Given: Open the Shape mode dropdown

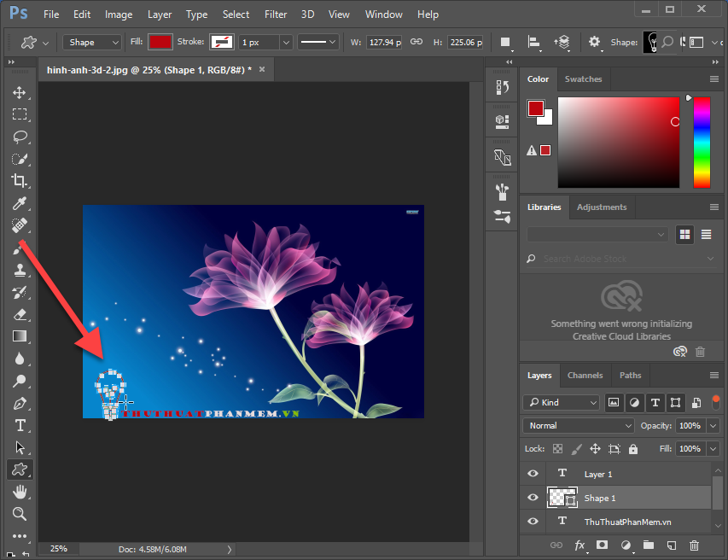Looking at the screenshot, I should [91, 42].
